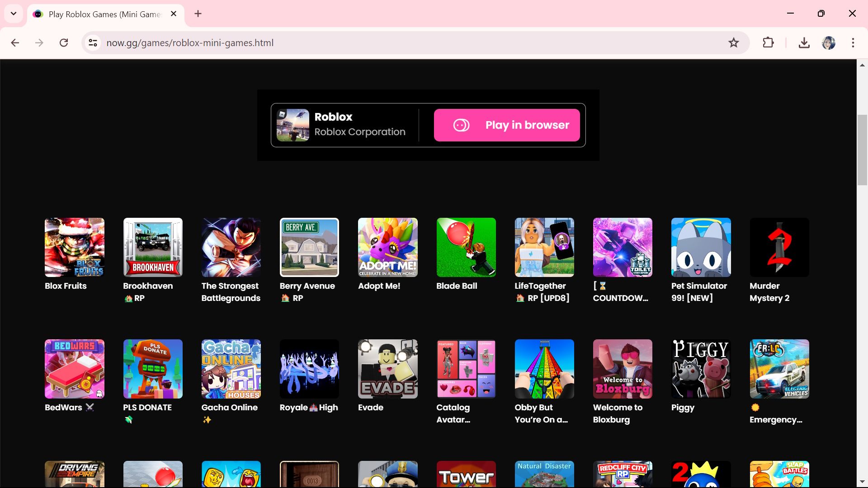Viewport: 868px width, 488px height.
Task: Click the browser extensions puzzle icon
Action: [x=769, y=42]
